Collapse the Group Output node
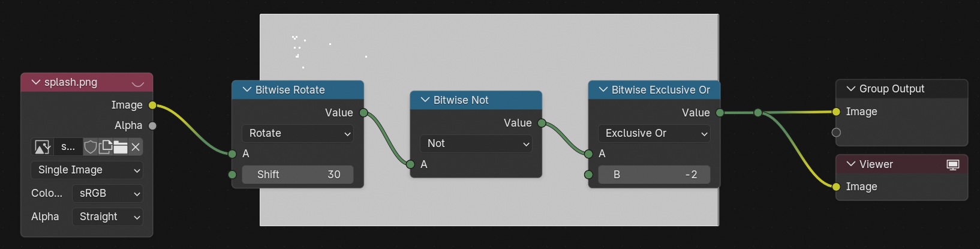The width and height of the screenshot is (980, 249). 851,89
